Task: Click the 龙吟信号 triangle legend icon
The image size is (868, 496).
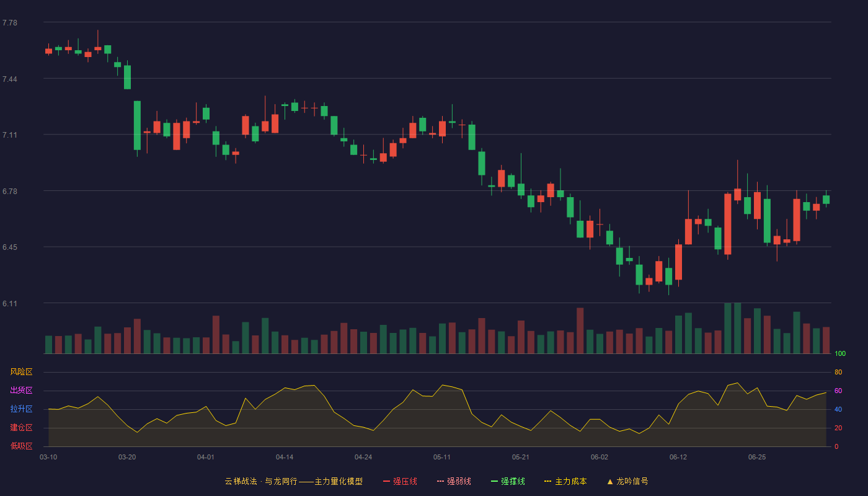Action: [610, 481]
